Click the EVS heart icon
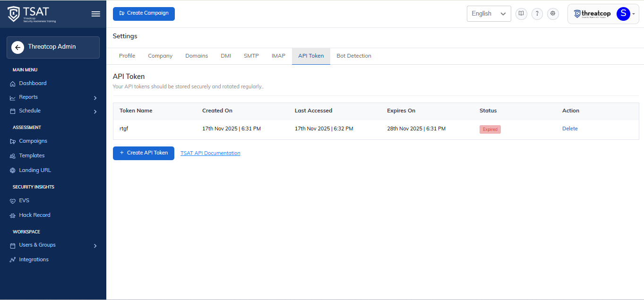Screen dimensions: 644x300 [13, 201]
